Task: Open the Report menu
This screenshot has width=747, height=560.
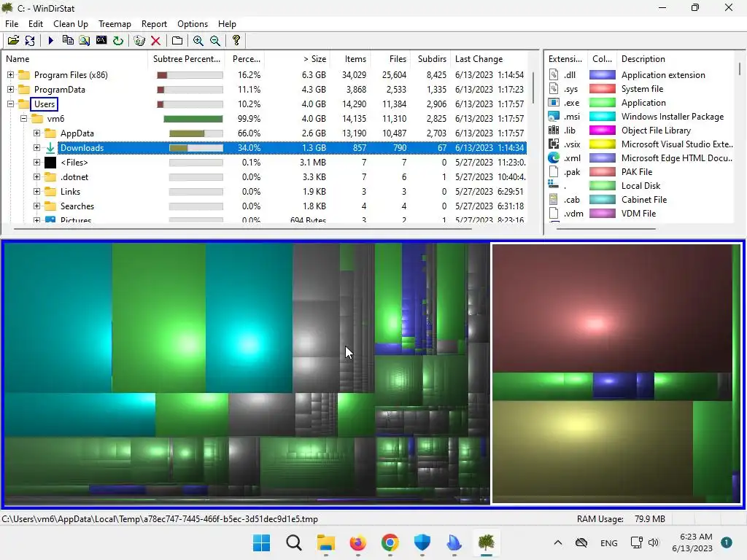Action: (154, 24)
